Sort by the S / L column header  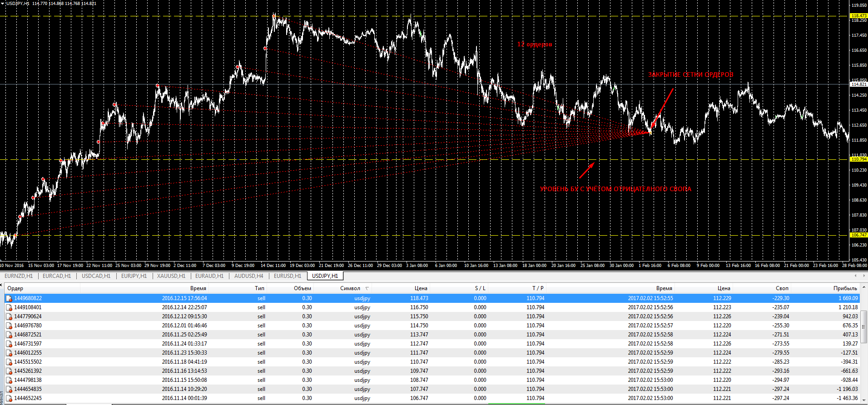pos(459,288)
